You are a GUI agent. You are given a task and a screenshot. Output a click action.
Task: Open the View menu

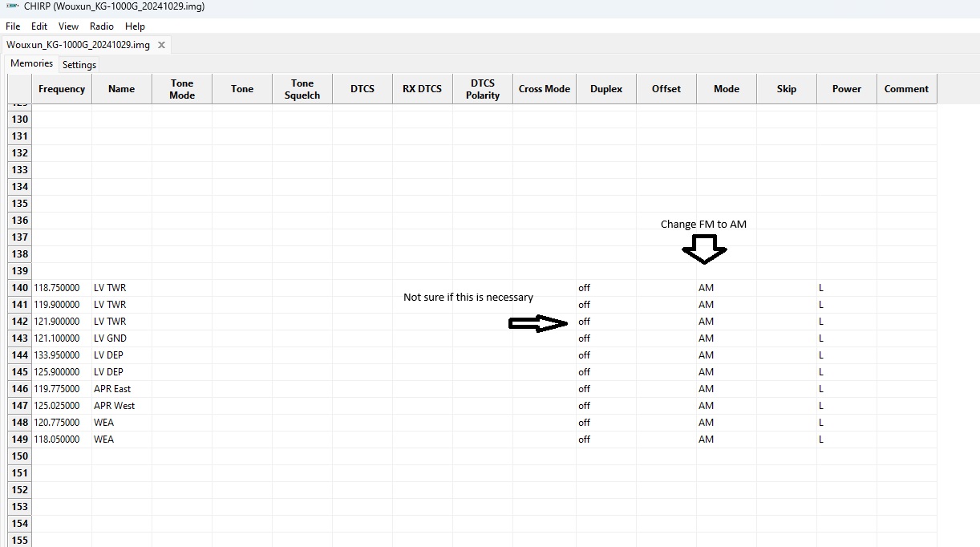tap(68, 26)
